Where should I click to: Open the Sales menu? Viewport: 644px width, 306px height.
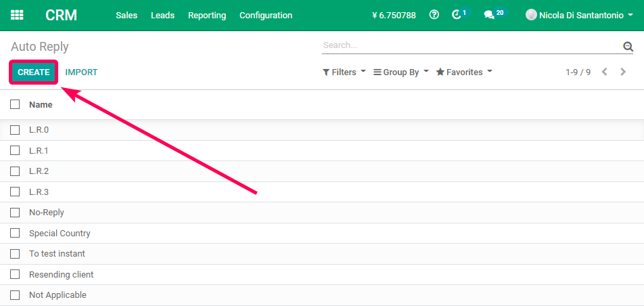point(127,15)
